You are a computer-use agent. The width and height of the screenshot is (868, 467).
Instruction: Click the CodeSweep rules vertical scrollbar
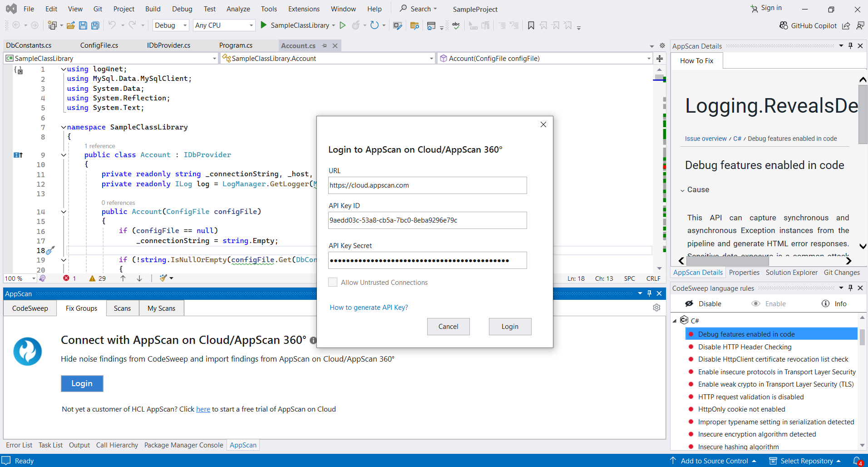(x=862, y=337)
